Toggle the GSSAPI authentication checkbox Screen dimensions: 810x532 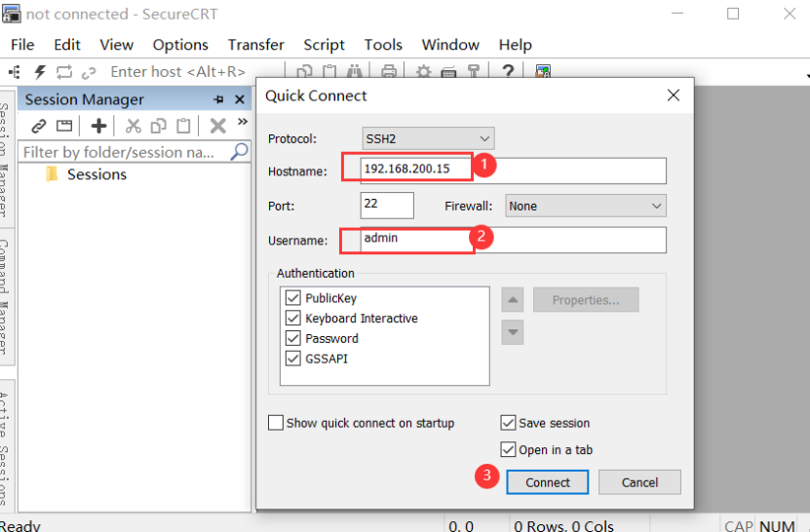292,359
